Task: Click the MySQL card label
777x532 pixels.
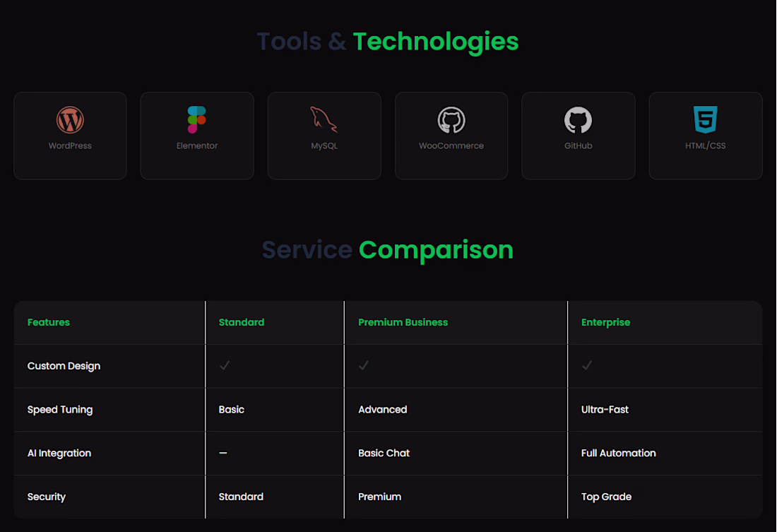Action: (x=324, y=146)
